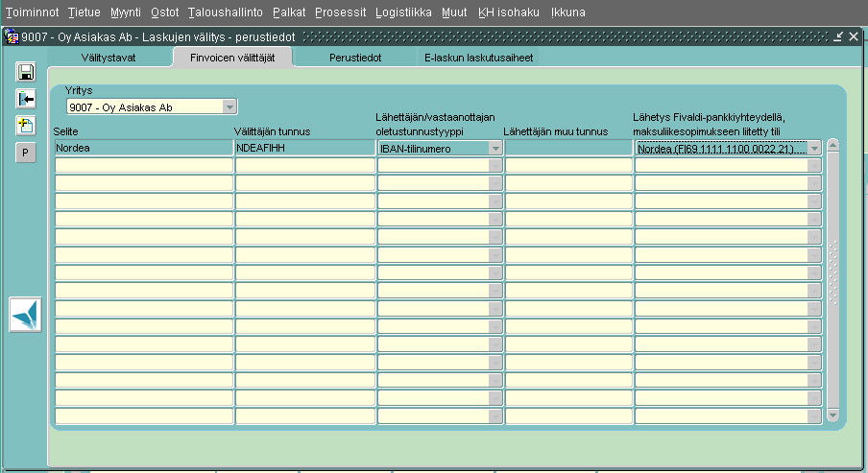
Task: Click the minimize icon beside the close button
Action: 838,36
